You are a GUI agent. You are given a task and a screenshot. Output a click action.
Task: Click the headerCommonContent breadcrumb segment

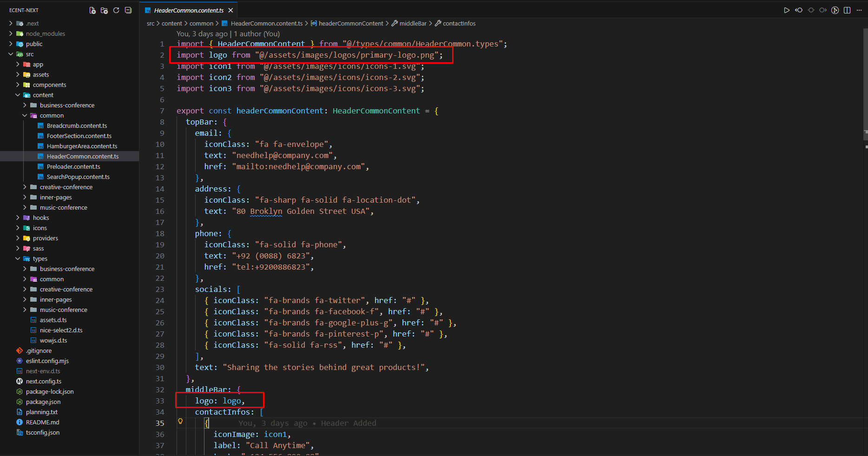click(351, 23)
